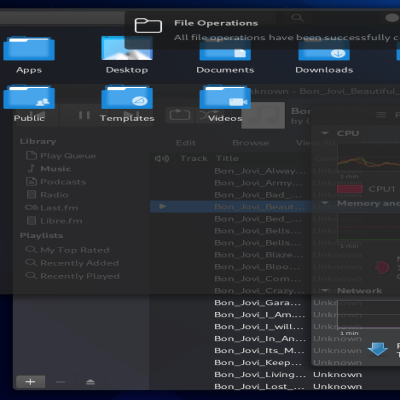Select track Bon_Jovi_Its_M...
This screenshot has height=400, width=400.
point(259,351)
